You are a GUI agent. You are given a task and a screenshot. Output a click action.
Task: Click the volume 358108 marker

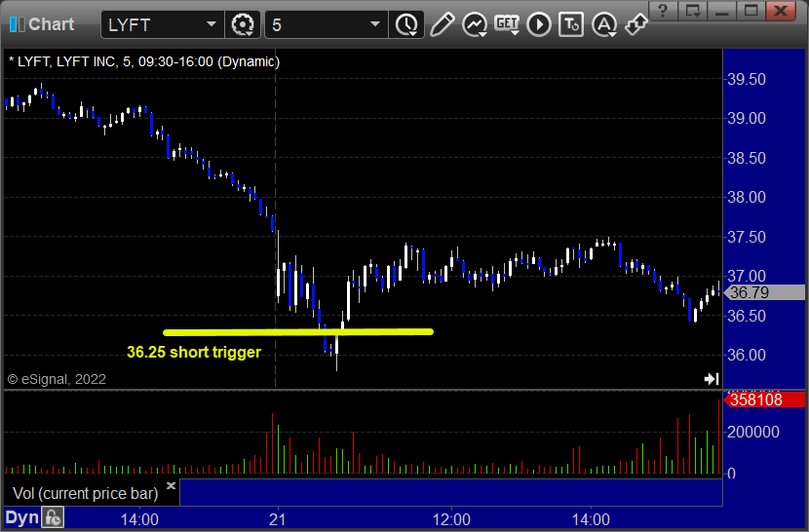[x=764, y=399]
